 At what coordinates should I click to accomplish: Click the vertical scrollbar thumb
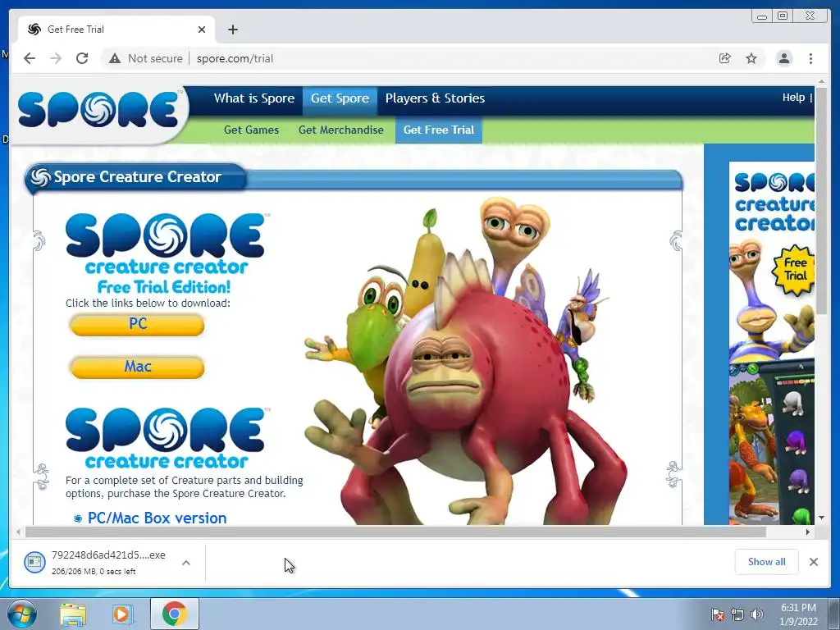(x=822, y=201)
